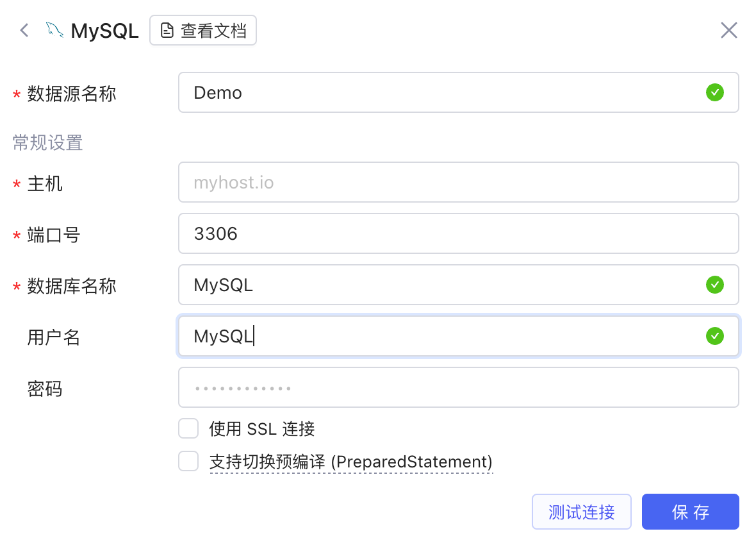Focus the 密码 password field
This screenshot has width=756, height=545.
tap(459, 388)
